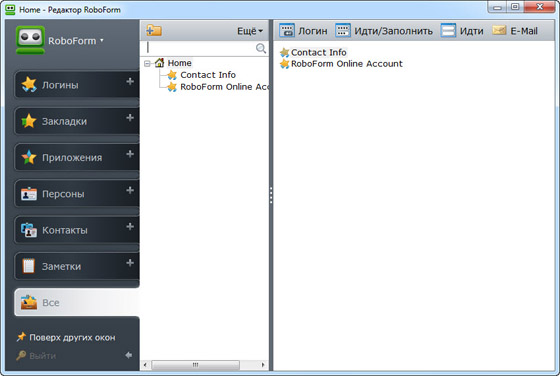Click the tree scrollbar left arrow

tap(145, 365)
